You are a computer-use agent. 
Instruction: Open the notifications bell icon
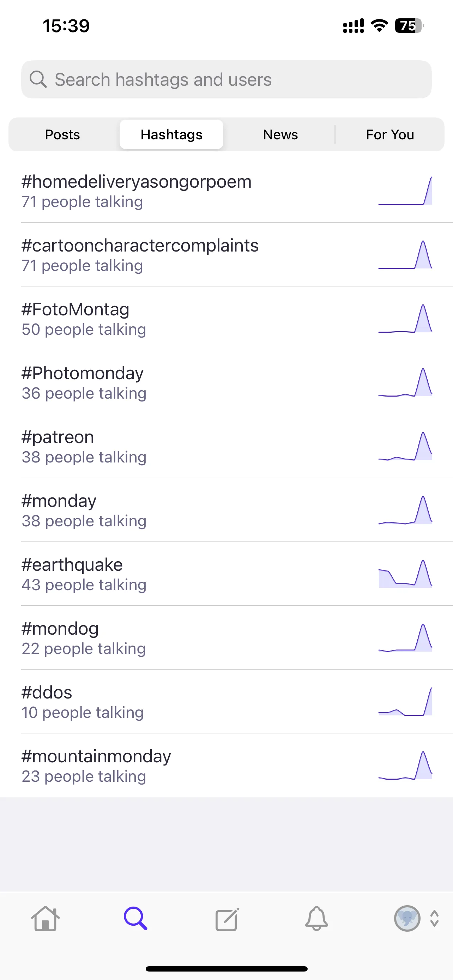pyautogui.click(x=316, y=919)
